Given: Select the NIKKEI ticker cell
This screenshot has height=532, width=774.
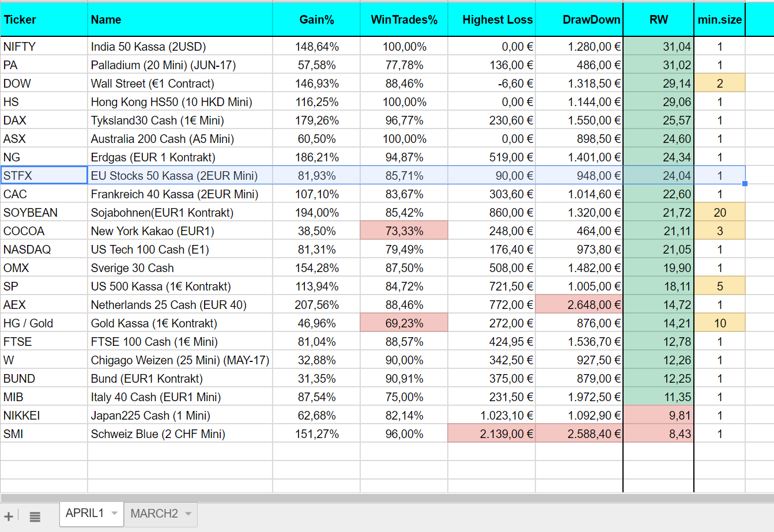Looking at the screenshot, I should (x=44, y=416).
